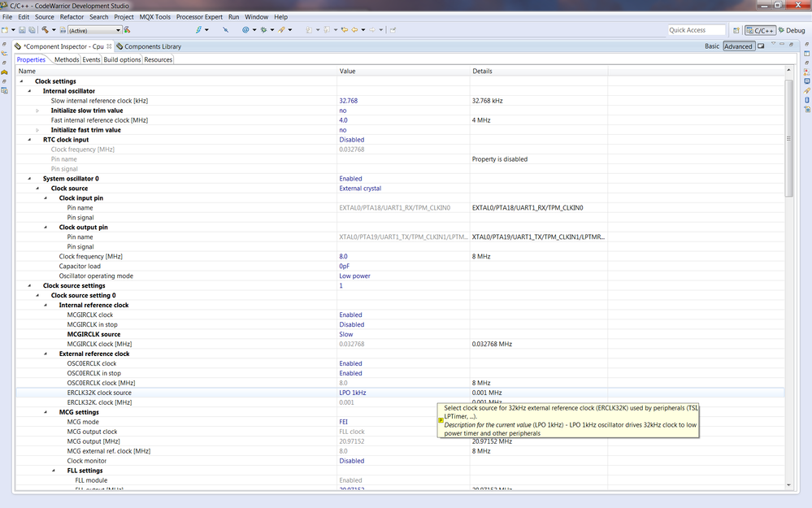Image resolution: width=812 pixels, height=508 pixels.
Task: Maximize the Component Inspector view
Action: [791, 45]
